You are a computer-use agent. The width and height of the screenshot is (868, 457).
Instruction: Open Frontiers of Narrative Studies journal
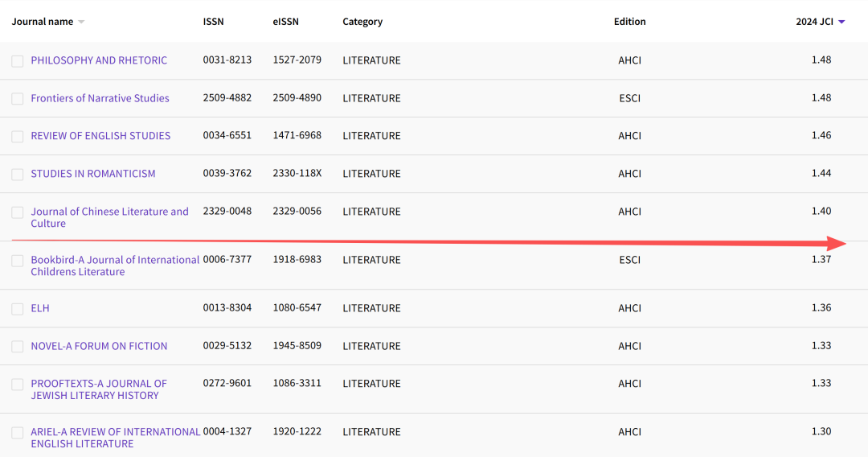click(x=100, y=98)
